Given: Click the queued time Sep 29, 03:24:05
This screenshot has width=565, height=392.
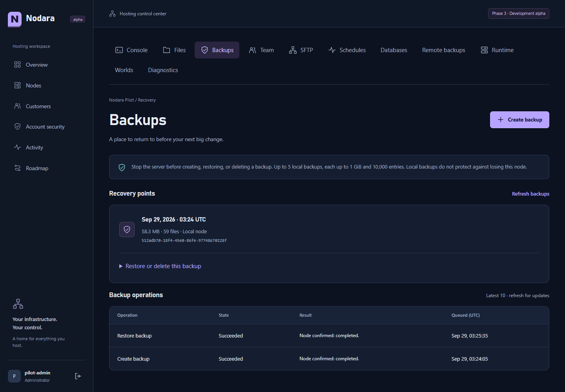Looking at the screenshot, I should tap(470, 359).
